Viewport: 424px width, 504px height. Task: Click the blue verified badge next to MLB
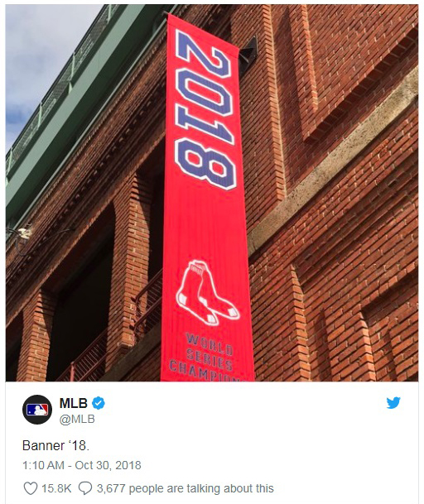click(x=99, y=403)
